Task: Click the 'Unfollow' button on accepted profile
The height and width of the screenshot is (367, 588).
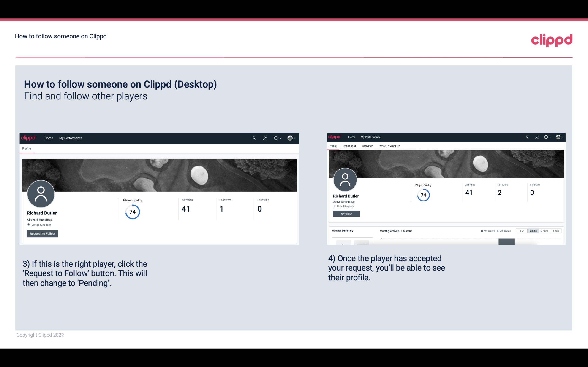Action: (346, 214)
